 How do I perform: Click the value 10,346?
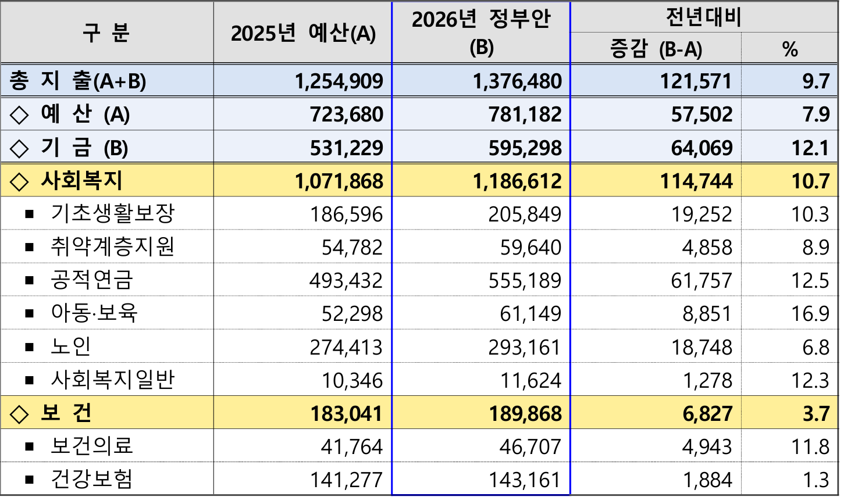pyautogui.click(x=352, y=381)
